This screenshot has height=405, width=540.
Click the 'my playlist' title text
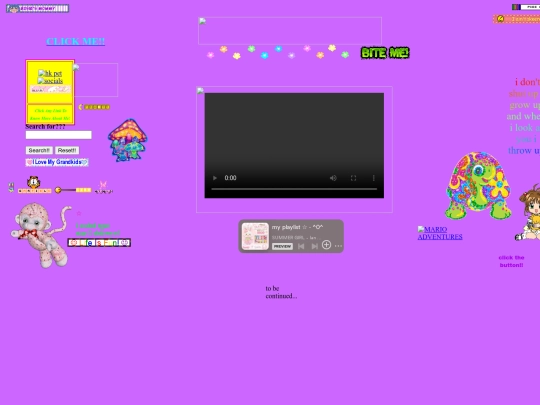pyautogui.click(x=297, y=227)
